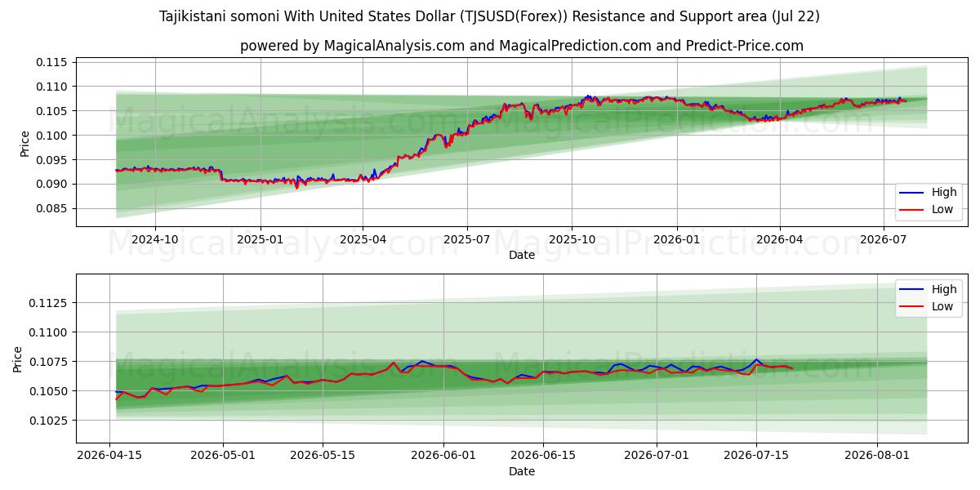
Task: Click the 2026-07-15 x-axis tick label
Action: click(x=755, y=457)
